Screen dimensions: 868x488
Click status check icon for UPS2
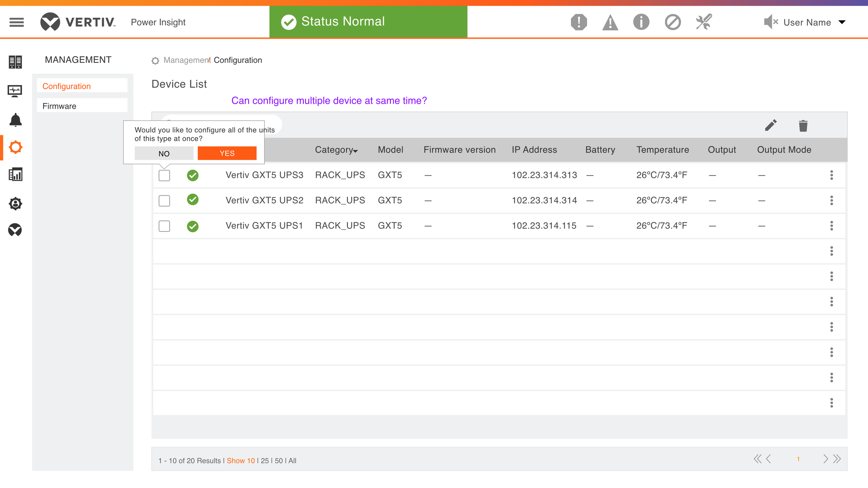193,200
